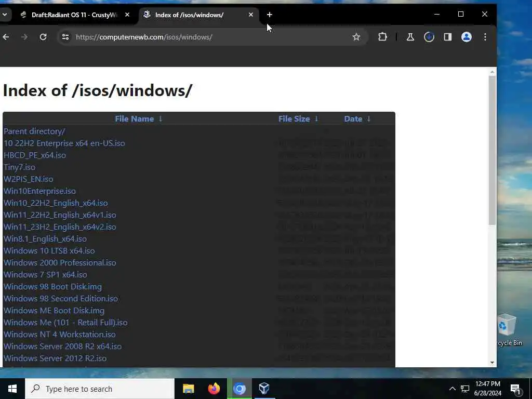Open Chrome Labs flask icon

coord(410,37)
